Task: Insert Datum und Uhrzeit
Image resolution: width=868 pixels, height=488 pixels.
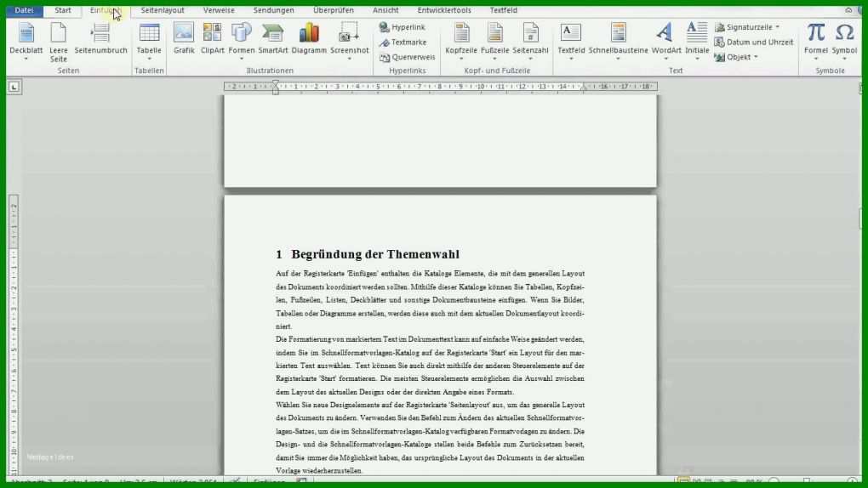Action: pos(753,42)
